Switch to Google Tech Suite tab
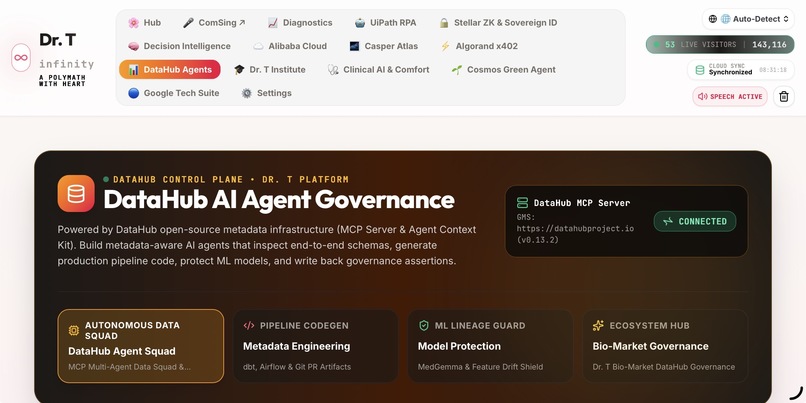 tap(174, 93)
